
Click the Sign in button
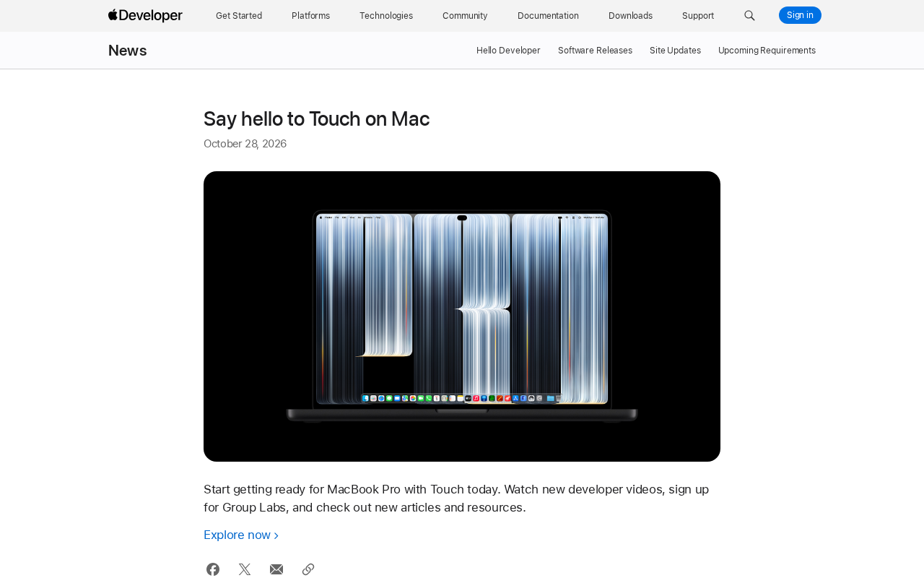pos(800,15)
